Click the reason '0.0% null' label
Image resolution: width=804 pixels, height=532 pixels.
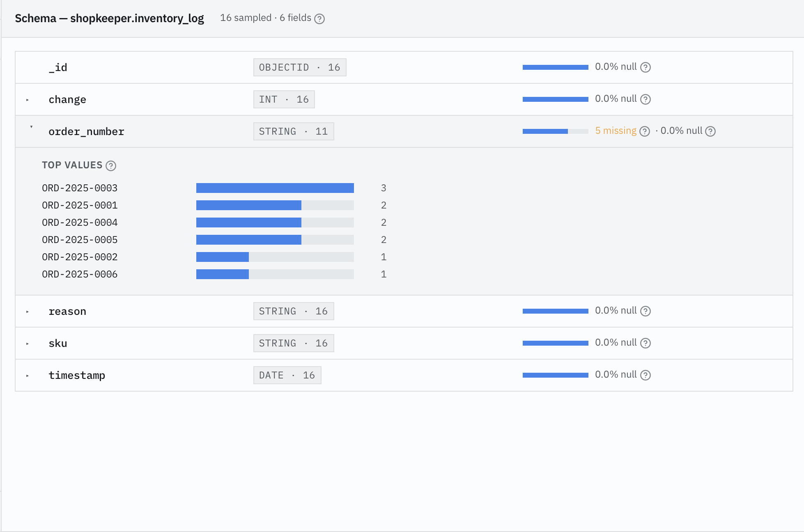click(x=616, y=310)
